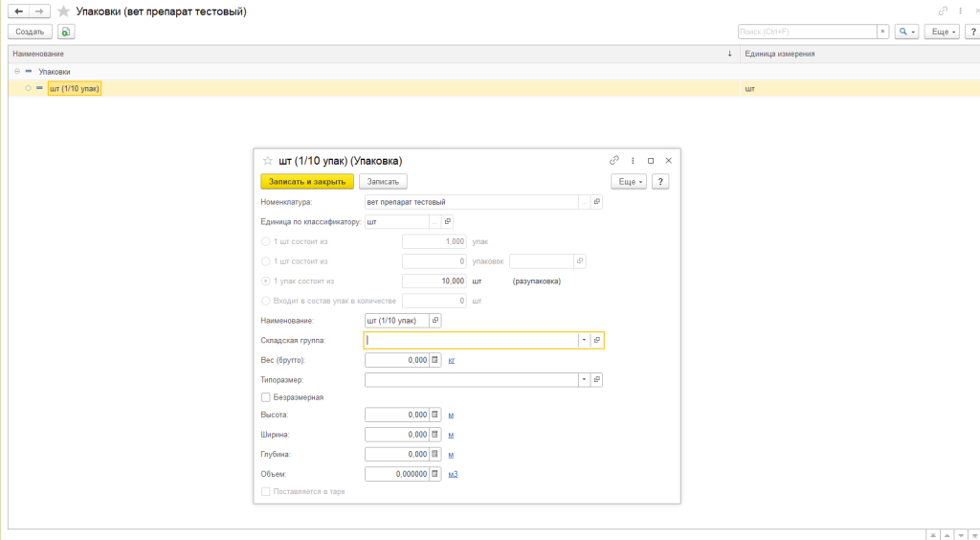
Task: Click the back arrow in the main window
Action: pos(18,11)
